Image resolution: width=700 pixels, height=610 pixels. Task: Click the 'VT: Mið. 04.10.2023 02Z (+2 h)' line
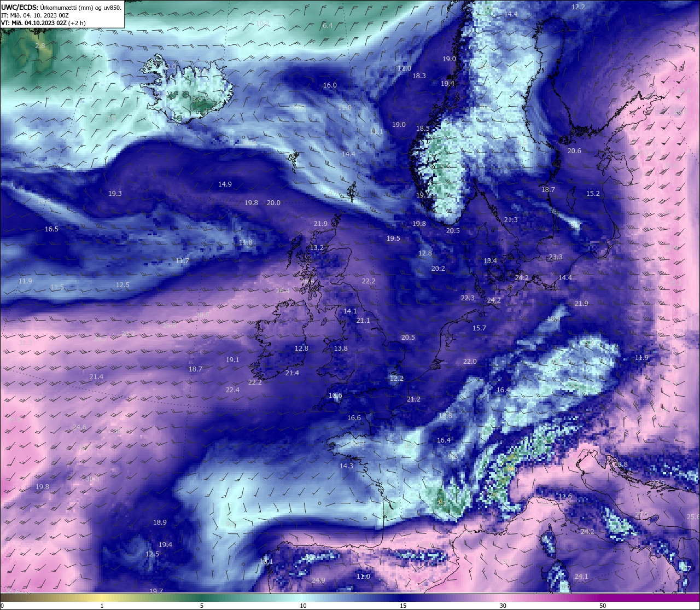[43, 23]
